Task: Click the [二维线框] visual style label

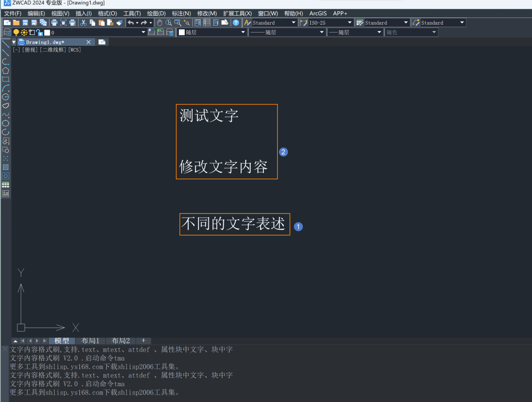Action: click(53, 50)
